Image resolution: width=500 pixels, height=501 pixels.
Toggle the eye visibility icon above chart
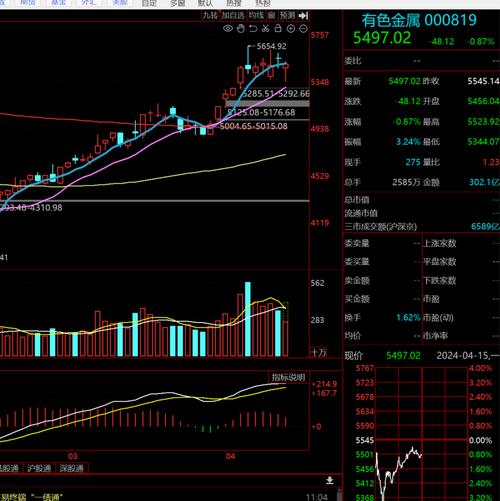tap(228, 29)
